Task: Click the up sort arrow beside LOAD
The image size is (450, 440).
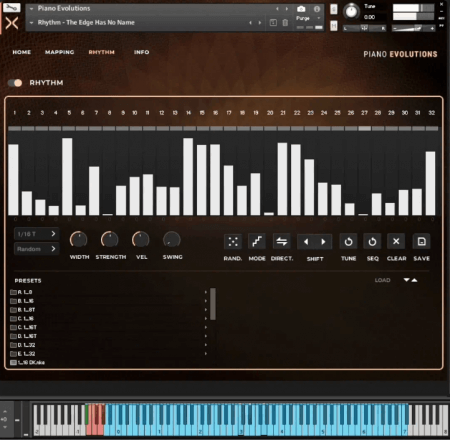Action: click(414, 280)
